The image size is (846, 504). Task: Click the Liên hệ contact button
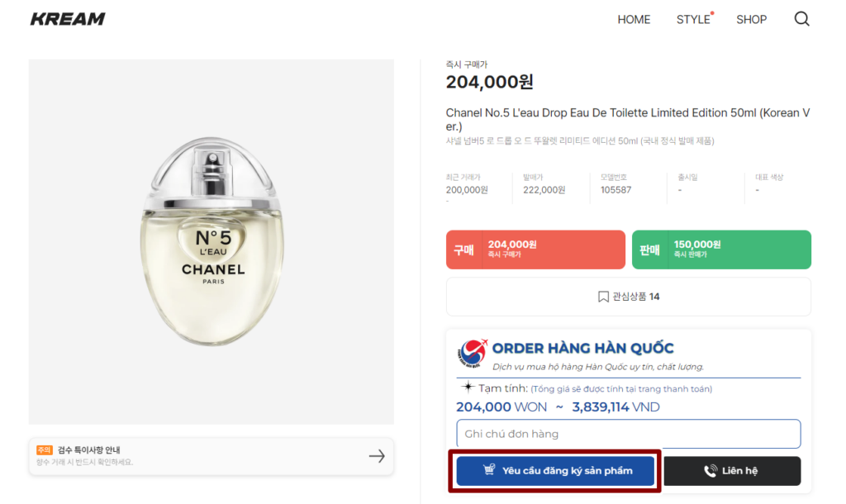732,471
